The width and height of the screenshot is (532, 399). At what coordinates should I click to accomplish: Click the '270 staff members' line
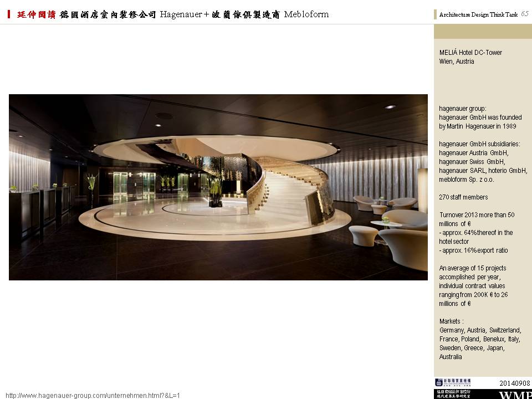coord(463,197)
